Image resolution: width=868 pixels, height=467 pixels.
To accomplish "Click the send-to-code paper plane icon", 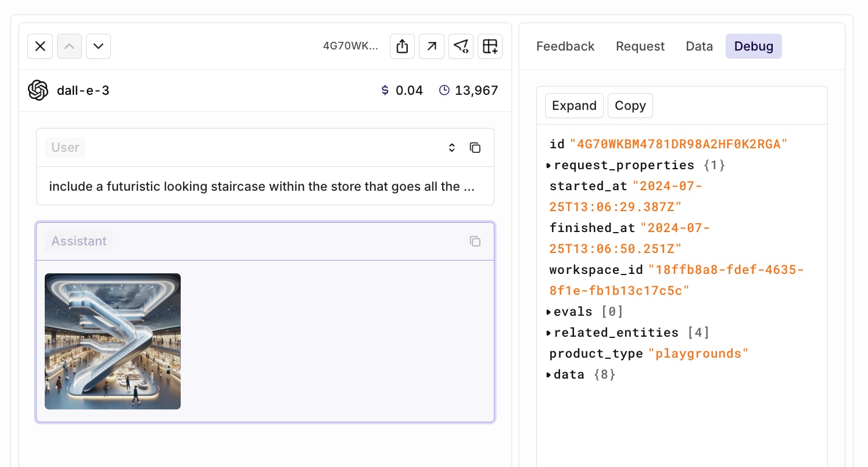I will (x=461, y=47).
